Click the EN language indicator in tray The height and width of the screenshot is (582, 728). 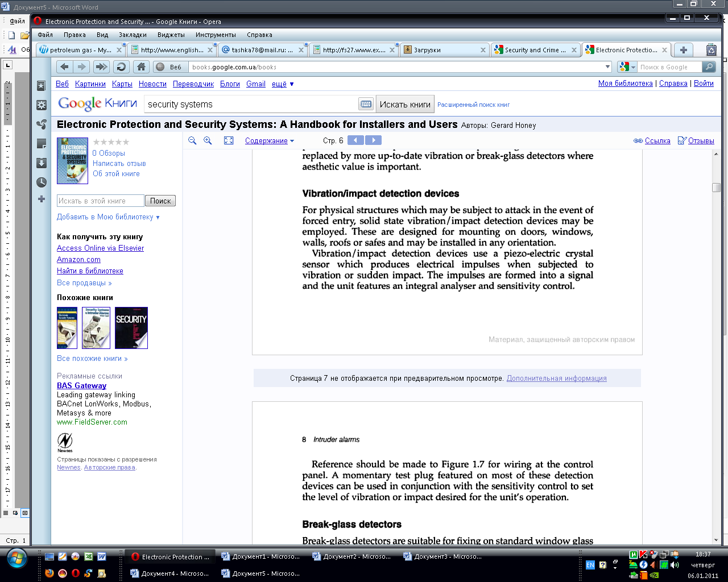[590, 565]
